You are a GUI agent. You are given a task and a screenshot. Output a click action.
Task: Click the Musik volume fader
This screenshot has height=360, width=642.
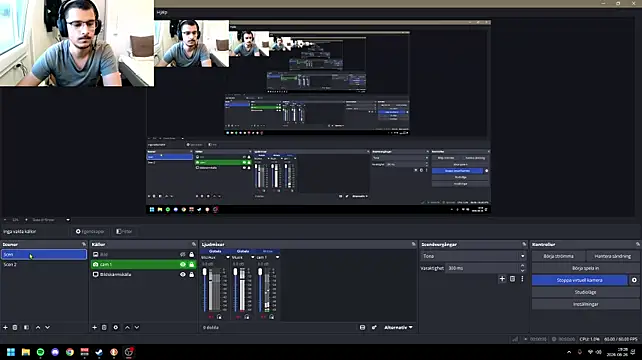click(x=235, y=272)
